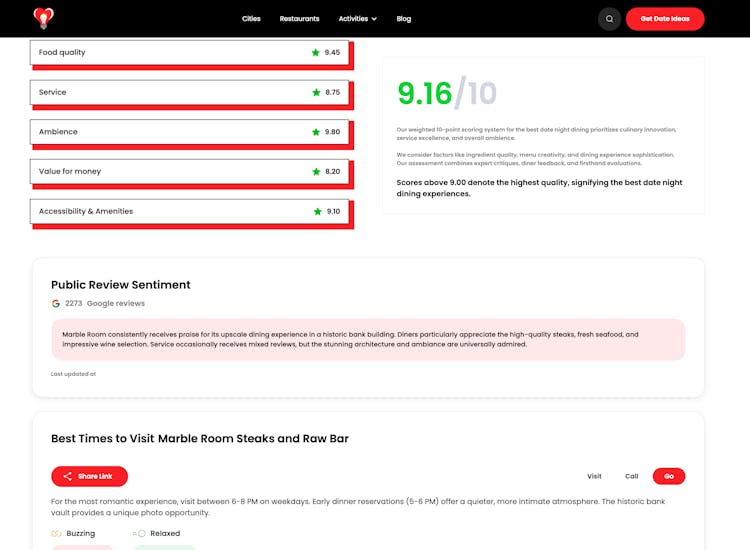Click the 9.16 overall score
The width and height of the screenshot is (750, 550).
[424, 93]
